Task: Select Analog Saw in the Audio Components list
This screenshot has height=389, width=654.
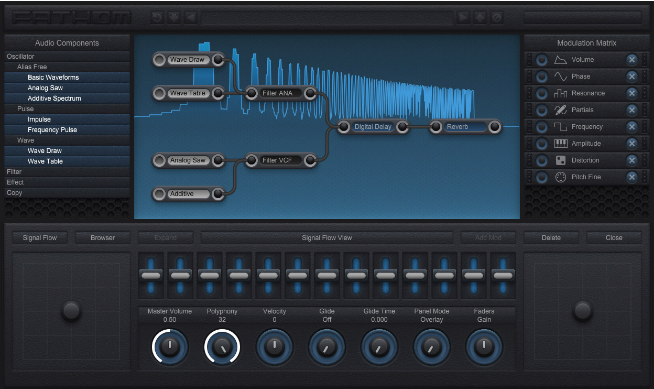Action: coord(67,88)
